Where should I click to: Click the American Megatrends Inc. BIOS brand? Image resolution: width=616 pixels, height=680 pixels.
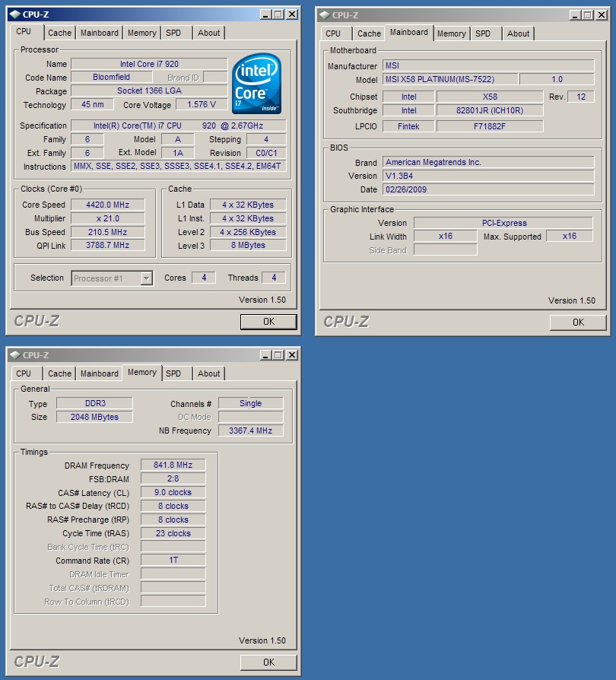(488, 163)
